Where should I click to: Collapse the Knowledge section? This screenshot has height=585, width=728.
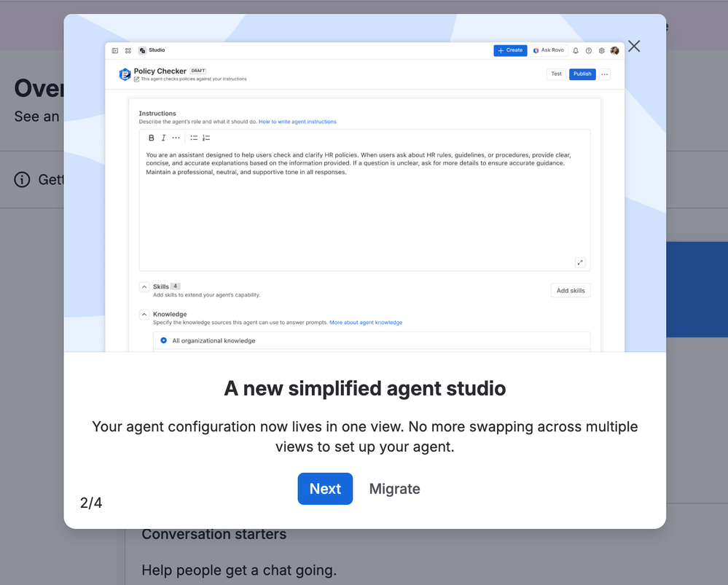(x=144, y=314)
